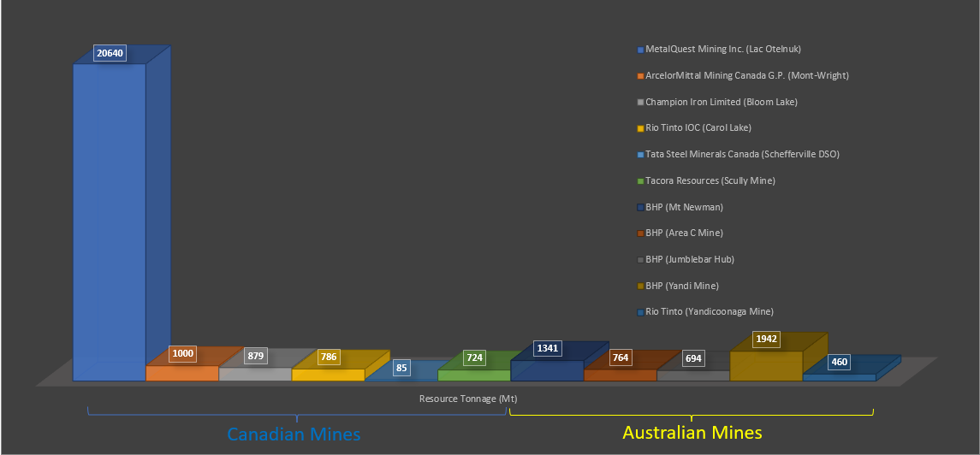Click the 786 data label
The image size is (980, 455).
(330, 358)
